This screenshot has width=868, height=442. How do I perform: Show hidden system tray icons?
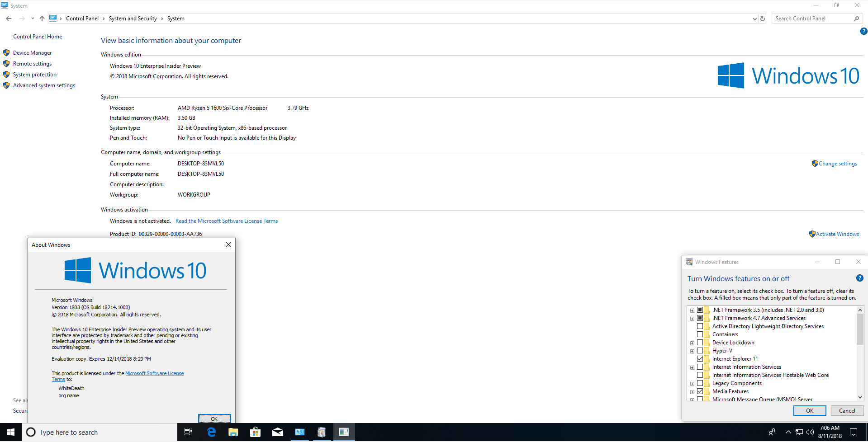(x=788, y=432)
